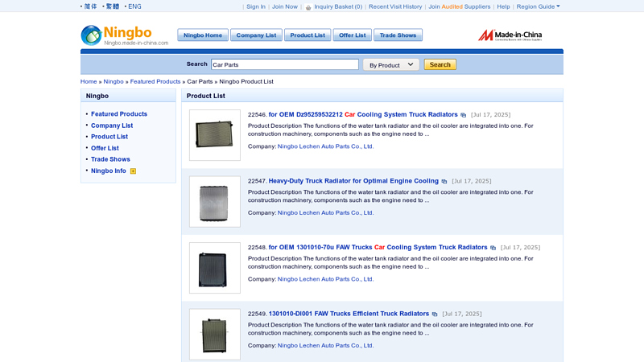Viewport: 644px width, 362px height.
Task: Click the Made-in-China logo
Action: point(510,35)
